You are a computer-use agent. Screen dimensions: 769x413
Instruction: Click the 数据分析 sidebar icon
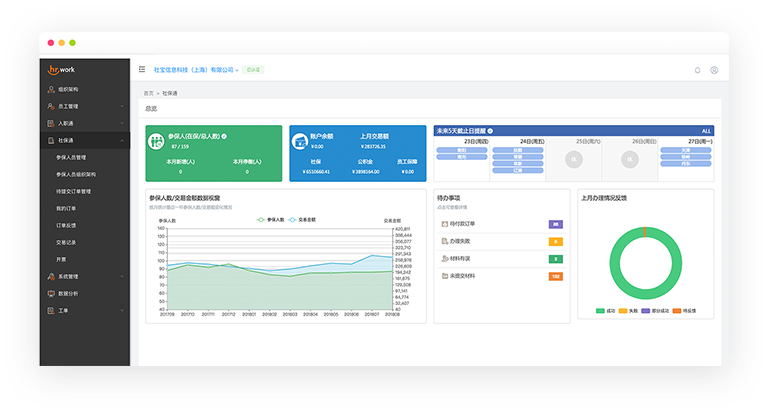(50, 293)
